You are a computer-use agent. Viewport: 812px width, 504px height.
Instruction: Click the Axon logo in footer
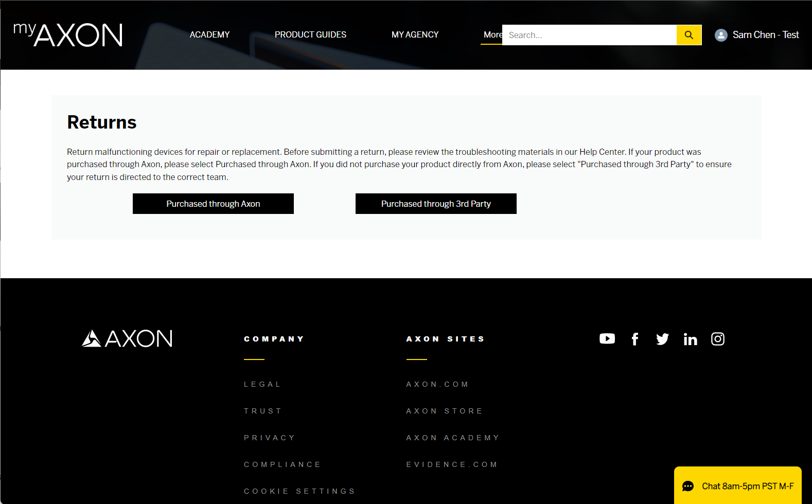click(x=127, y=338)
